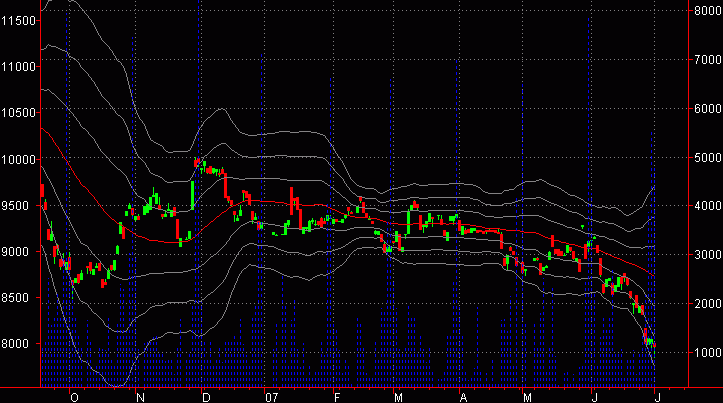Click the 6000 volume axis label
Screen dimensions: 723x403
click(x=708, y=108)
